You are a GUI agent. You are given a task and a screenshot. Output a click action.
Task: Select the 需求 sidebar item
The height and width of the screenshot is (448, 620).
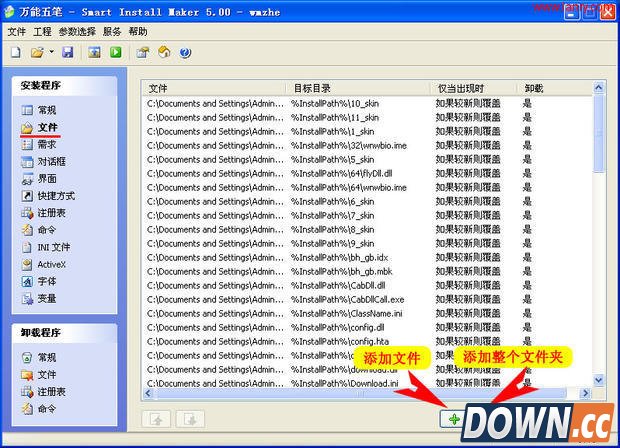pyautogui.click(x=39, y=144)
